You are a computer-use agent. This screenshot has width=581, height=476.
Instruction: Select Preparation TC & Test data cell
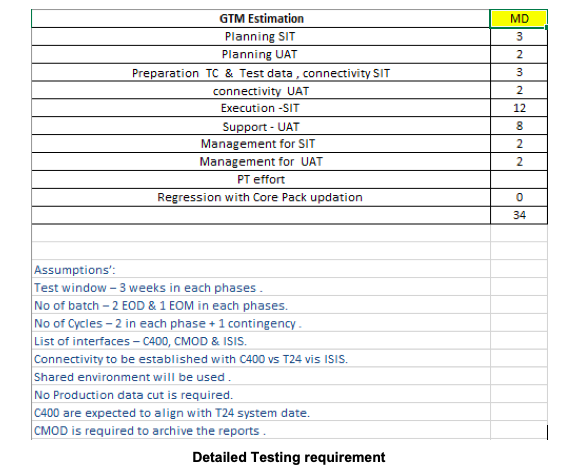pos(261,73)
